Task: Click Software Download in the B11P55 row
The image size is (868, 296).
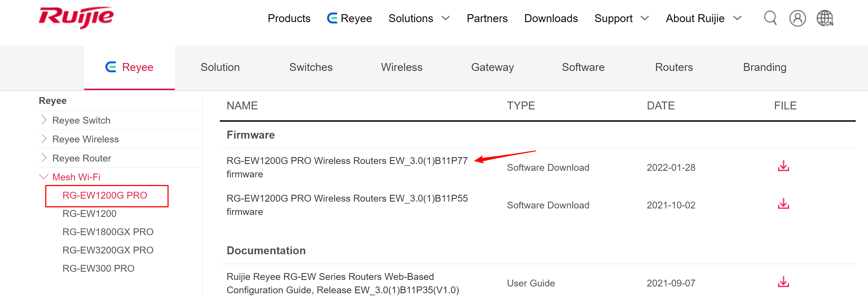Action: (x=548, y=205)
